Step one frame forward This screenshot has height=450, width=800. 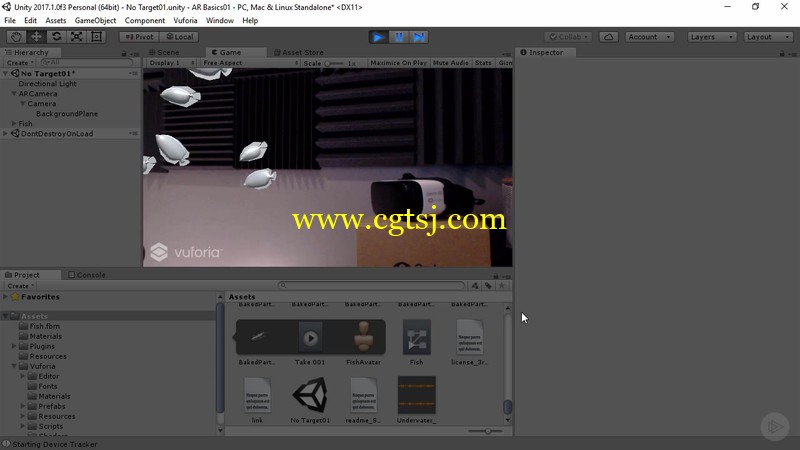[x=418, y=37]
